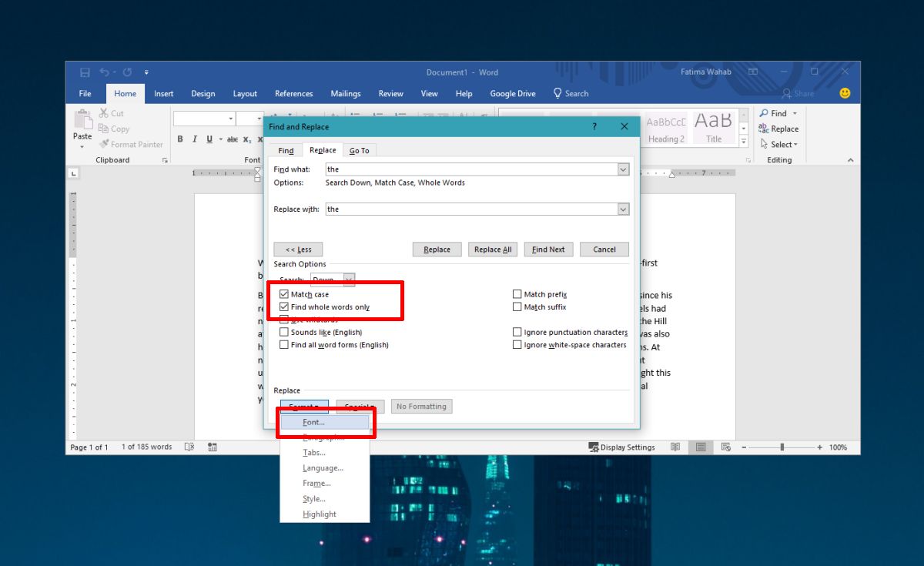
Task: Click Cancel in Find and Replace
Action: (604, 250)
